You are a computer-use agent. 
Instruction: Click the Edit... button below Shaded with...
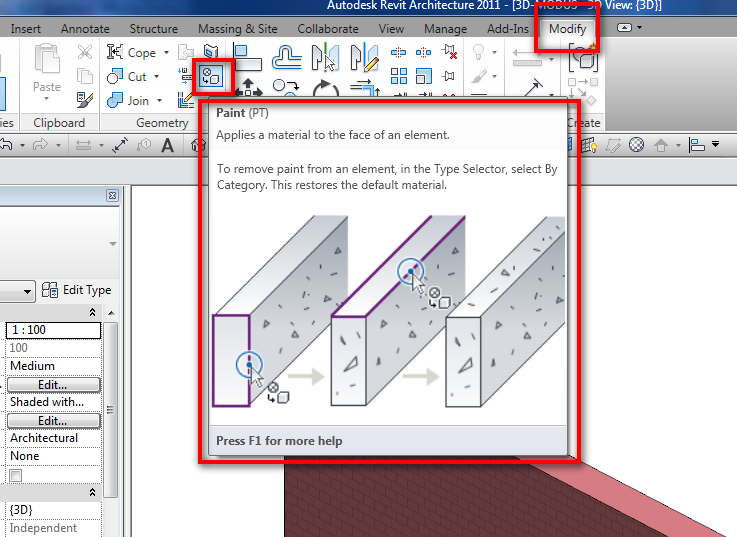[53, 420]
